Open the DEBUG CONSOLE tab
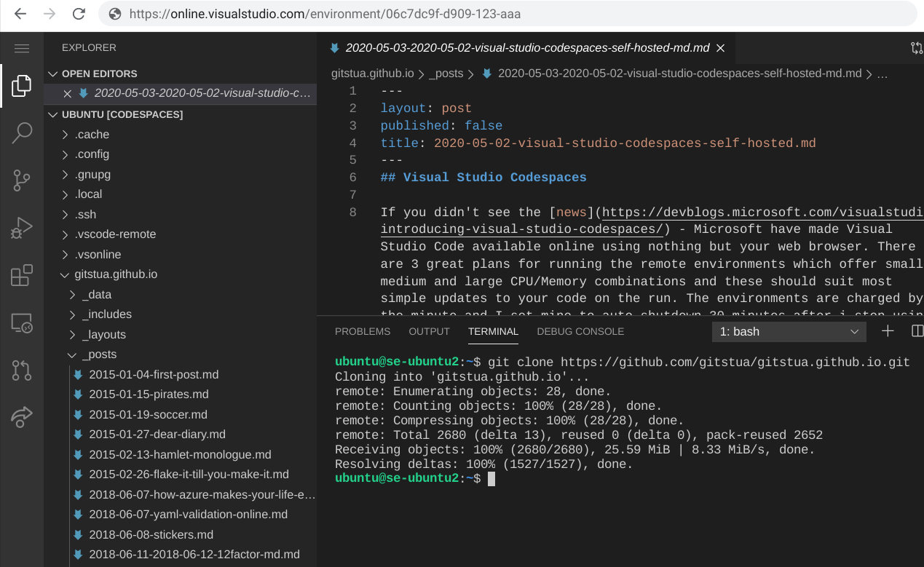924x567 pixels. pos(580,331)
